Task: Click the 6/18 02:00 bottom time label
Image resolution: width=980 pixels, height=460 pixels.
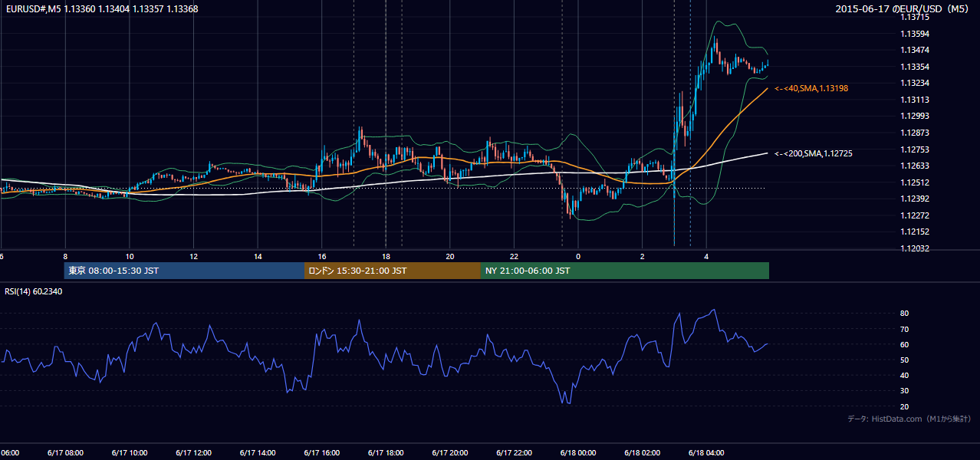Action: coord(642,453)
